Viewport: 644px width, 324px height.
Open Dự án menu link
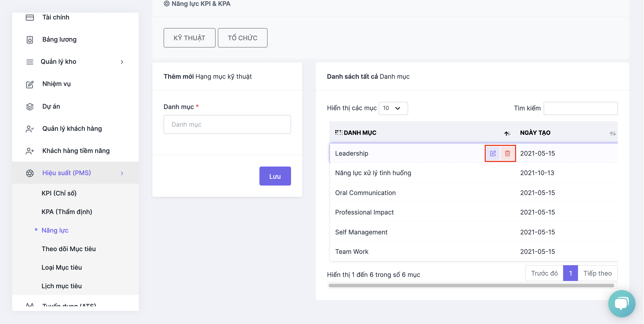[51, 106]
